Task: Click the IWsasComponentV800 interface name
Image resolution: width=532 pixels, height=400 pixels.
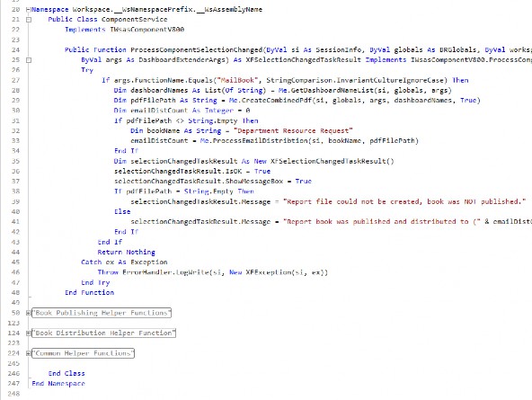Action: (x=147, y=30)
